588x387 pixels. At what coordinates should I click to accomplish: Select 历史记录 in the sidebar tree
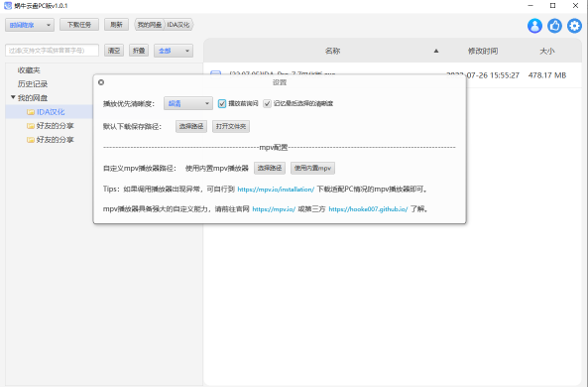click(x=33, y=83)
